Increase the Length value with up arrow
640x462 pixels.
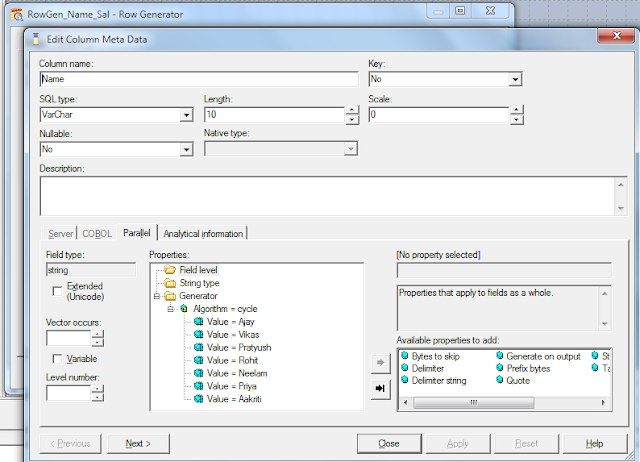click(x=352, y=110)
